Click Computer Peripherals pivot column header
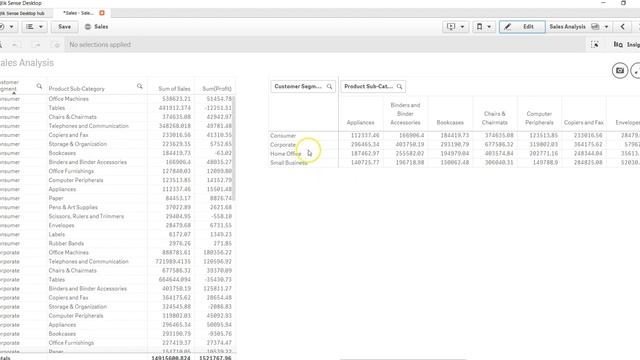 (539, 118)
